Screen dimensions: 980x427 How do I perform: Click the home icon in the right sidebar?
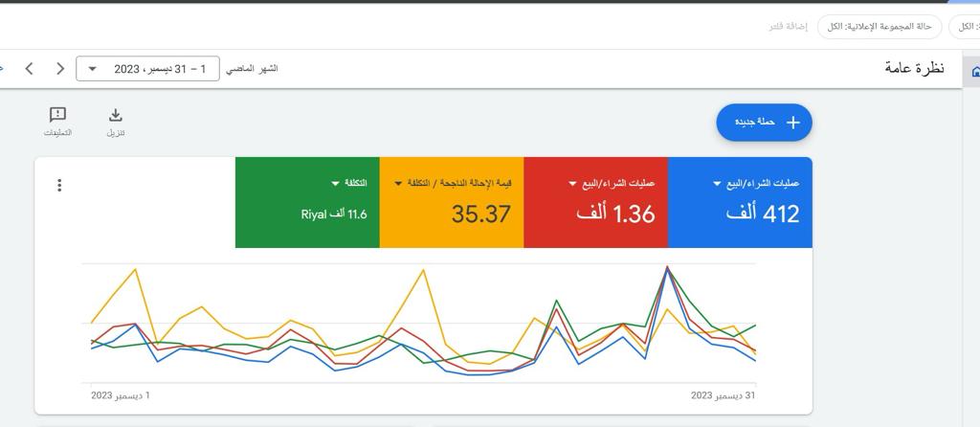974,72
